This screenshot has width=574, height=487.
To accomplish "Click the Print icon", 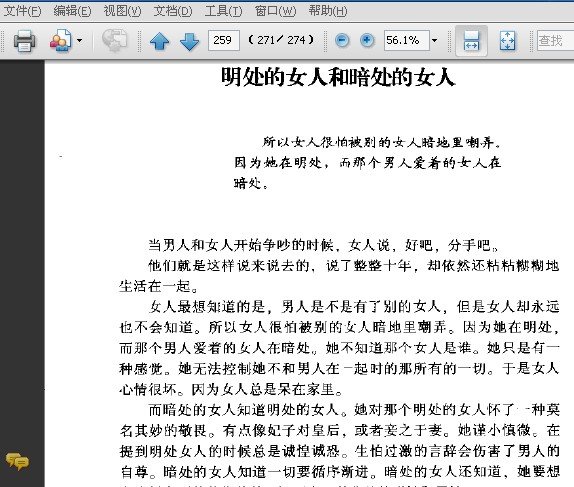I will (x=25, y=40).
